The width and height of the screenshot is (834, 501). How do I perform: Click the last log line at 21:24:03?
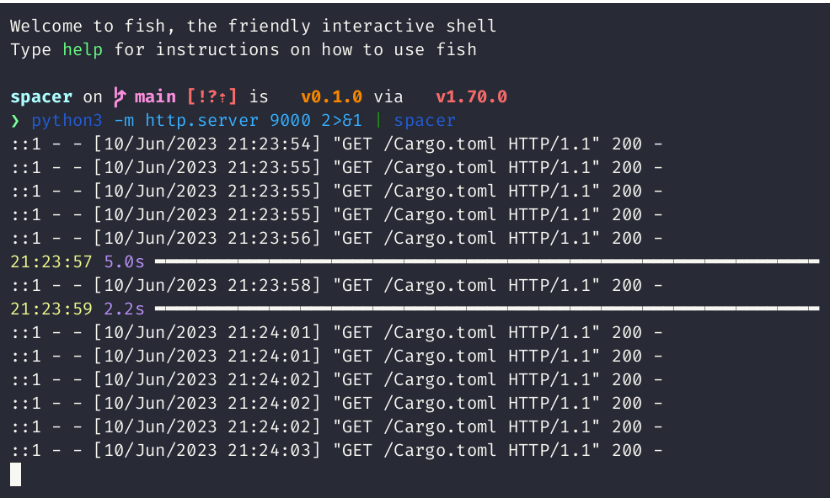[337, 450]
